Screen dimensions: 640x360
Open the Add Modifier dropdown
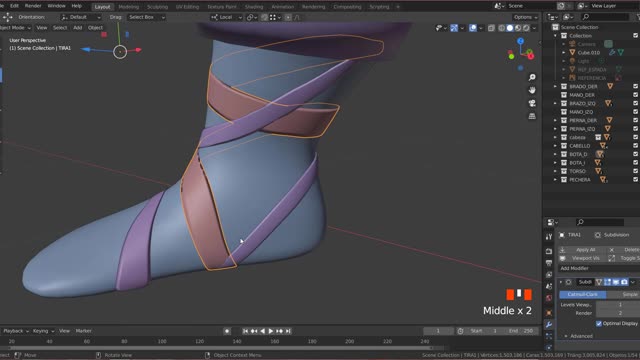(x=598, y=268)
